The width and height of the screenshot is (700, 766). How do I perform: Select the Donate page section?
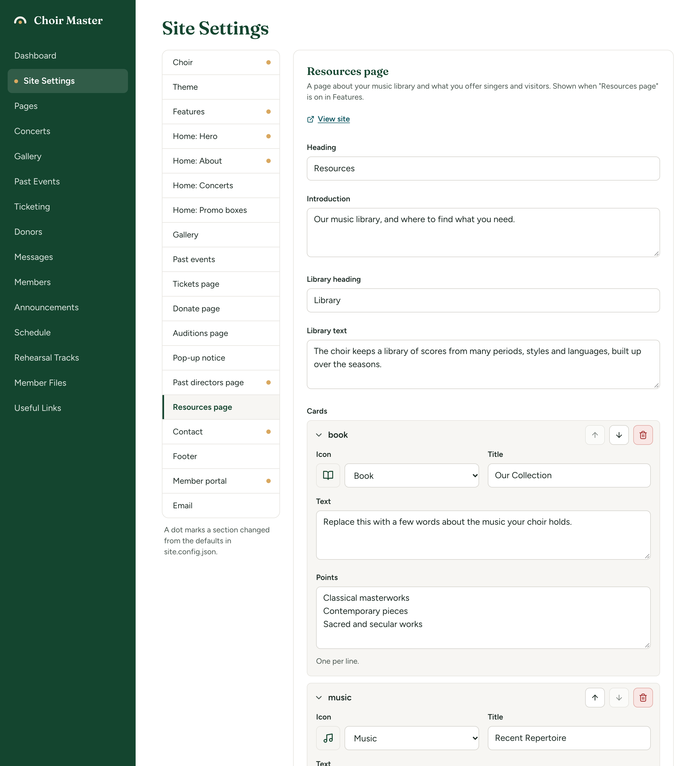221,309
